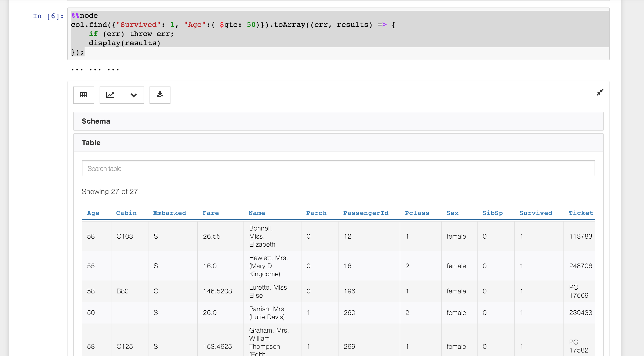The image size is (644, 356).
Task: Collapse output with the shrink arrows icon
Action: (600, 92)
